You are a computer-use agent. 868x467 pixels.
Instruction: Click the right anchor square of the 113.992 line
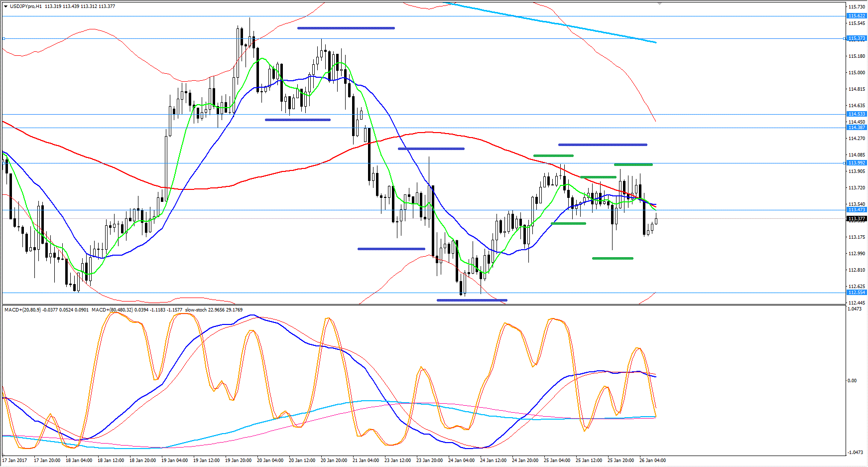pyautogui.click(x=844, y=163)
